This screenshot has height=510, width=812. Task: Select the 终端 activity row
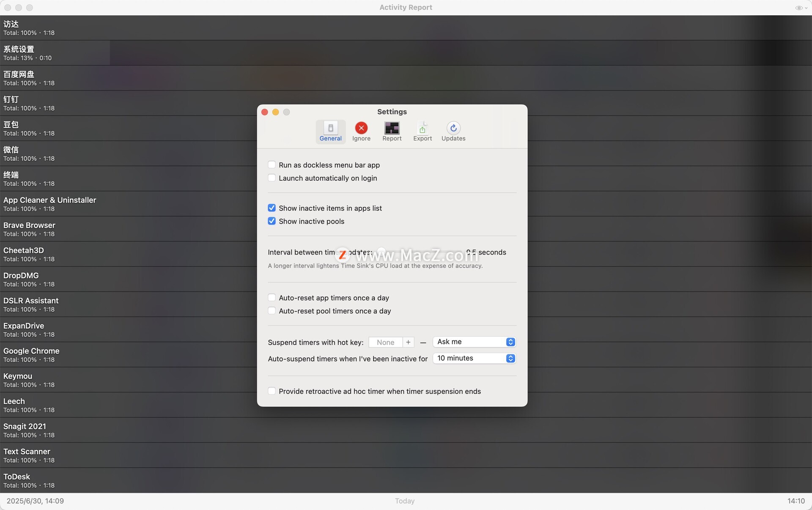406,179
